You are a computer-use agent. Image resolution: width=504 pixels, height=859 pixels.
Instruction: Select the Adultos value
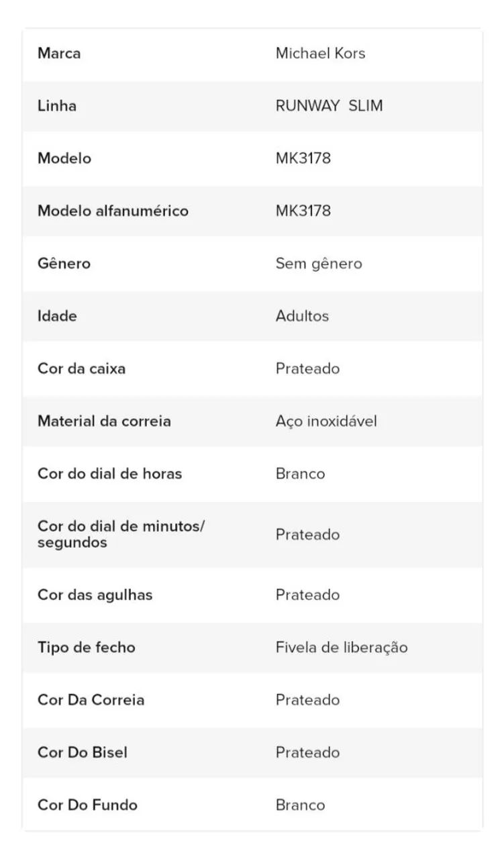302,316
